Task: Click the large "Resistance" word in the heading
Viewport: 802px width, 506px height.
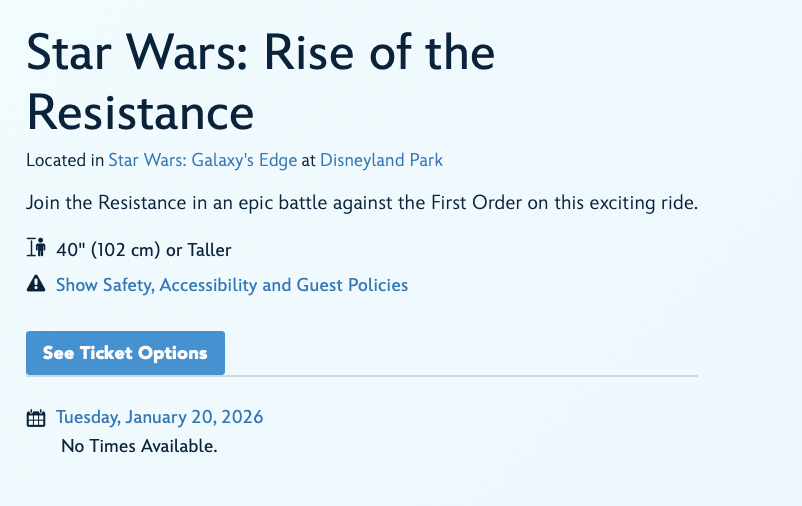Action: 140,112
